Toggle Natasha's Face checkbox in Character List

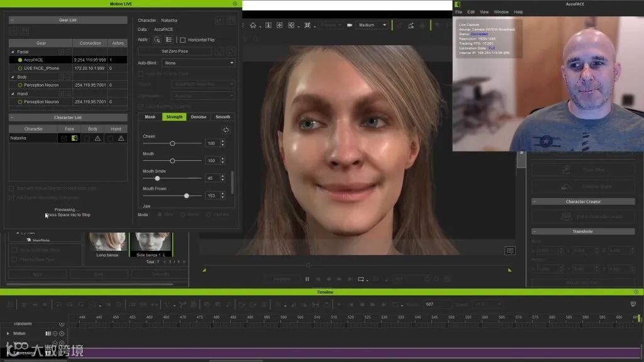click(x=63, y=138)
